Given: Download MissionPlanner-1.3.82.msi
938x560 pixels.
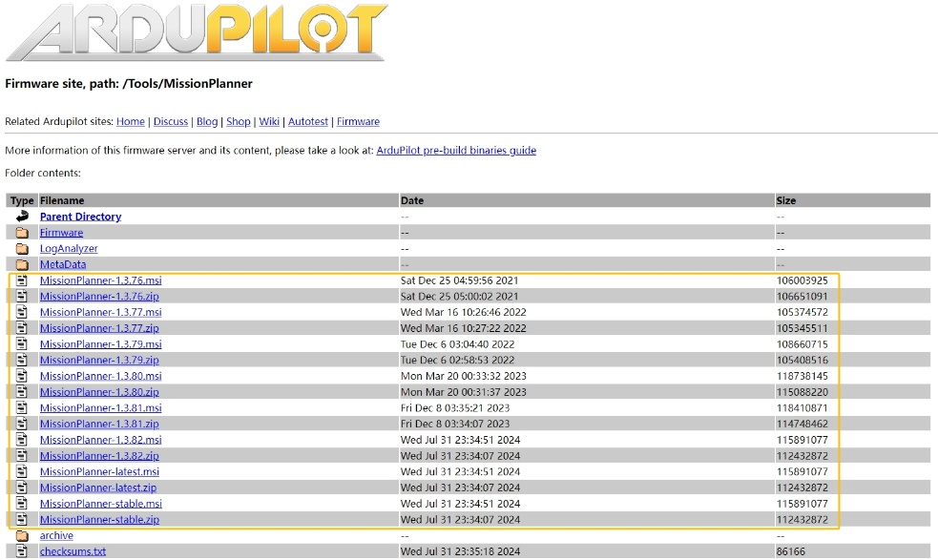Looking at the screenshot, I should point(100,440).
